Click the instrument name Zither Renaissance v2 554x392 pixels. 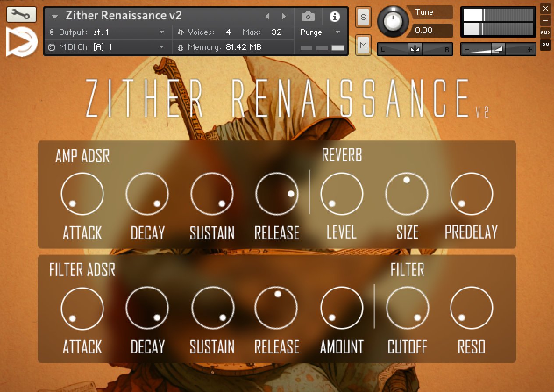coord(124,16)
